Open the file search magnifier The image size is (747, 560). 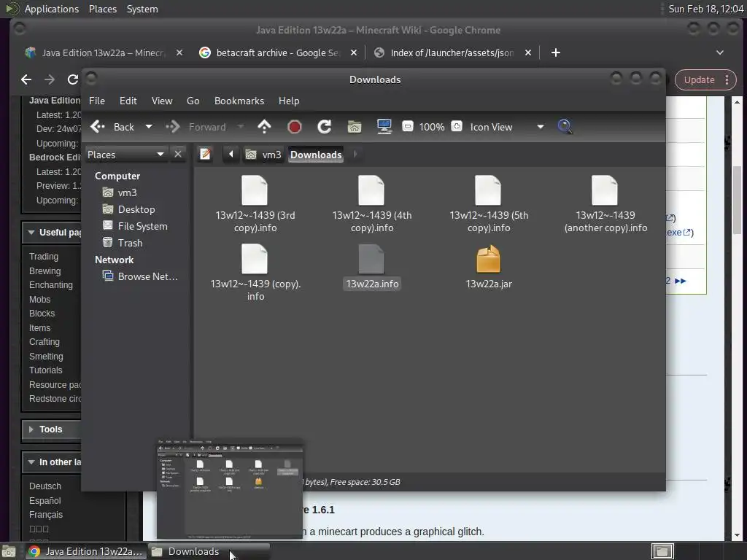tap(565, 127)
